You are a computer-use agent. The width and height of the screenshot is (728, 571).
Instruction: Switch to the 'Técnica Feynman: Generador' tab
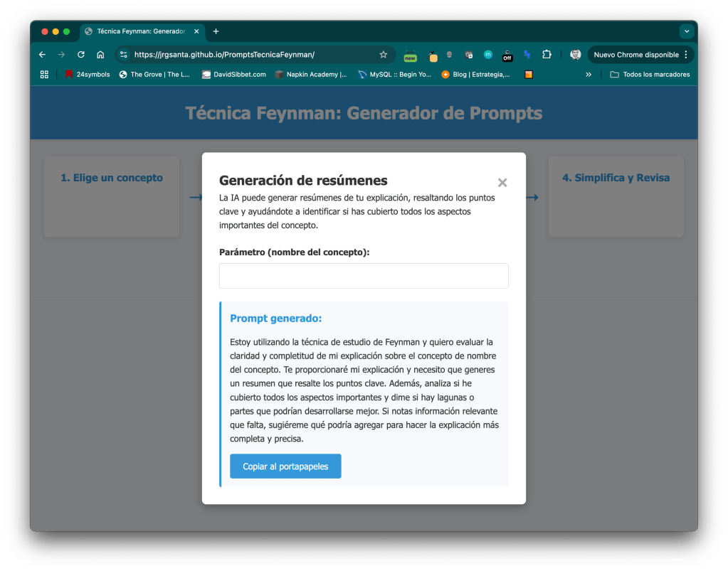pyautogui.click(x=137, y=31)
